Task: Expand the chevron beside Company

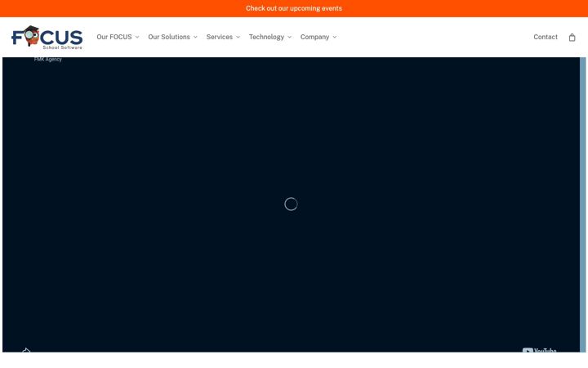Action: coord(335,37)
